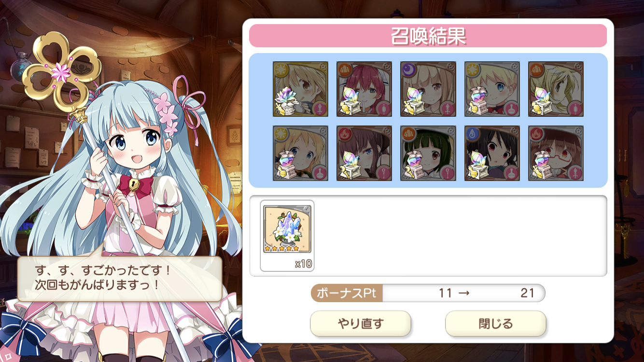Select the blue-eyed blonde character card in top row
Screen dimensions: 644x362
coord(492,89)
